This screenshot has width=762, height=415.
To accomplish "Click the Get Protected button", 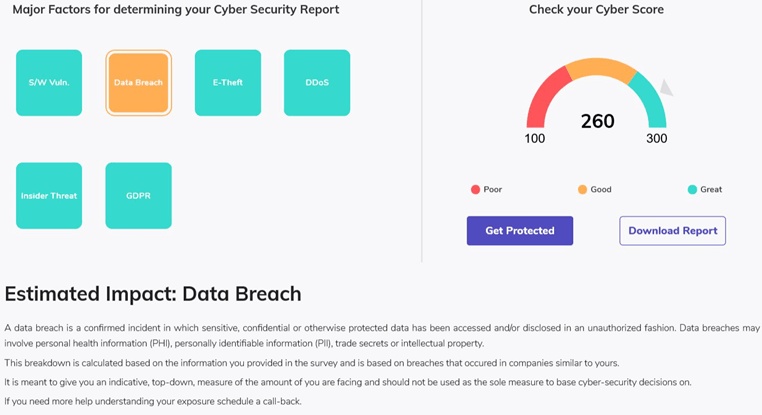I will pos(520,231).
